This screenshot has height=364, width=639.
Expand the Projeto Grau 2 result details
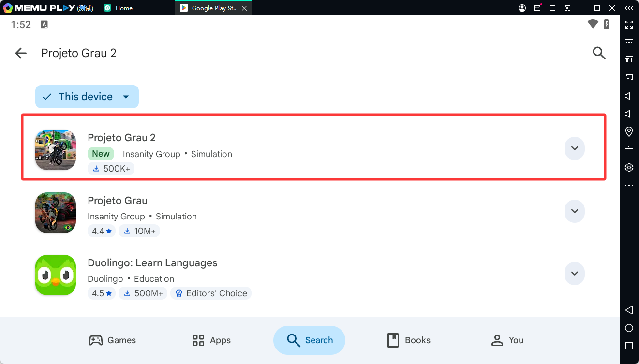click(575, 148)
